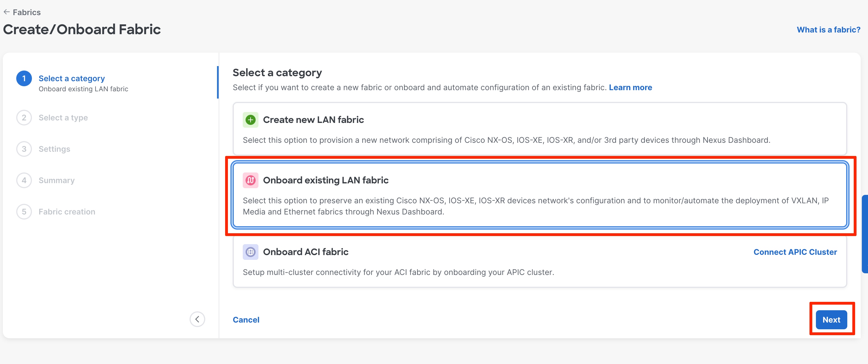Open the What is a fabric? link
Viewport: 868px width, 364px height.
(x=828, y=30)
